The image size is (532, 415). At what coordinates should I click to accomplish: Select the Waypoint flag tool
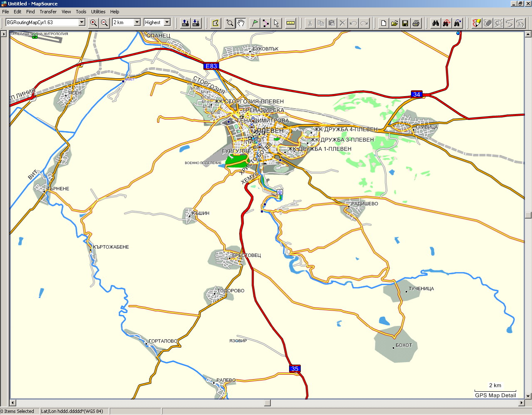pos(255,23)
